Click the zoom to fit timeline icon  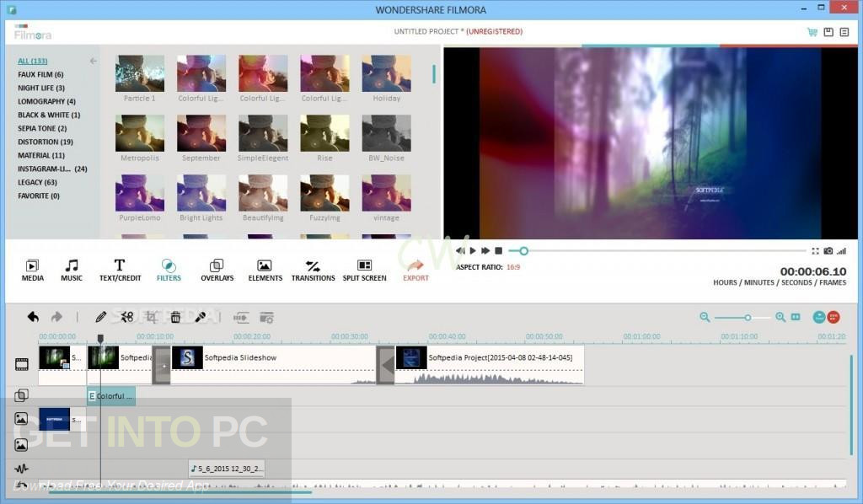[796, 317]
